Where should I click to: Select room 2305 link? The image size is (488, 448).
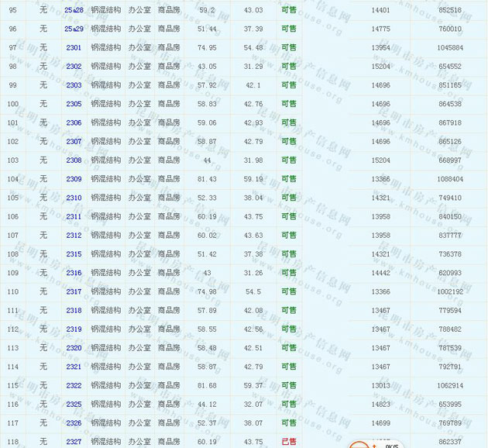coord(74,104)
